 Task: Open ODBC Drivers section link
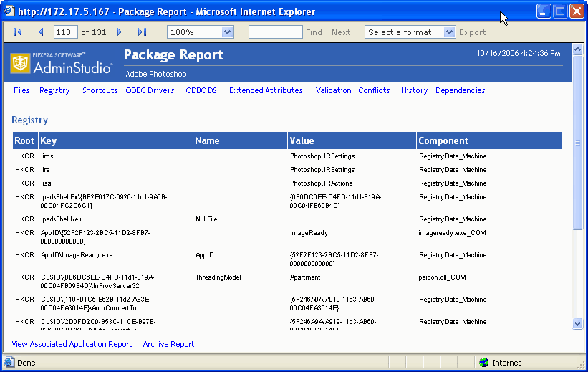pos(150,91)
